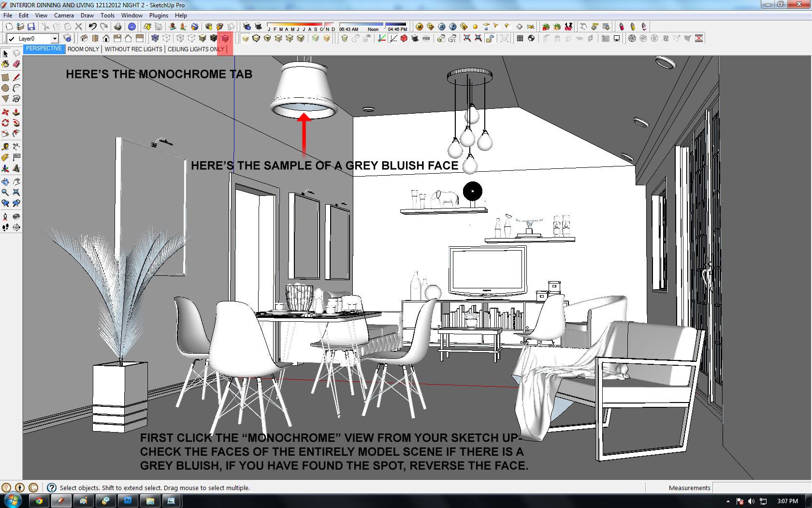The width and height of the screenshot is (812, 508).
Task: Toggle Back Edges style
Action: [x=166, y=38]
